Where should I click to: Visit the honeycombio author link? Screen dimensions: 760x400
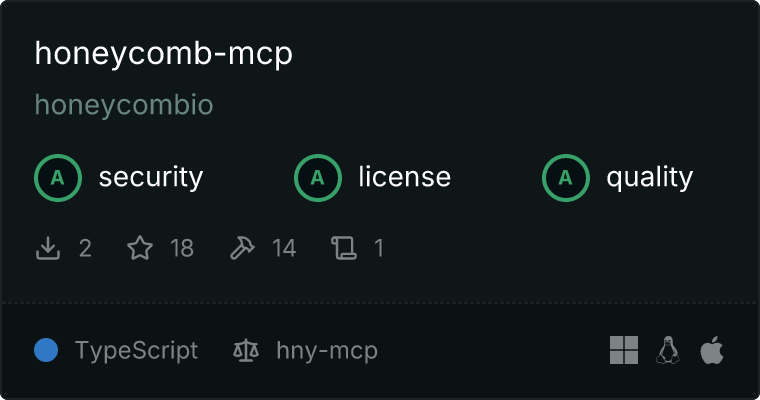[124, 105]
